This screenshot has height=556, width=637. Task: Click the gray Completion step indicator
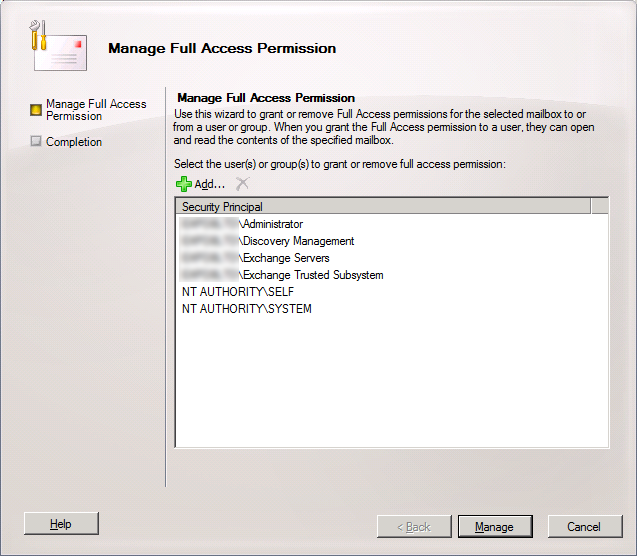pos(36,141)
